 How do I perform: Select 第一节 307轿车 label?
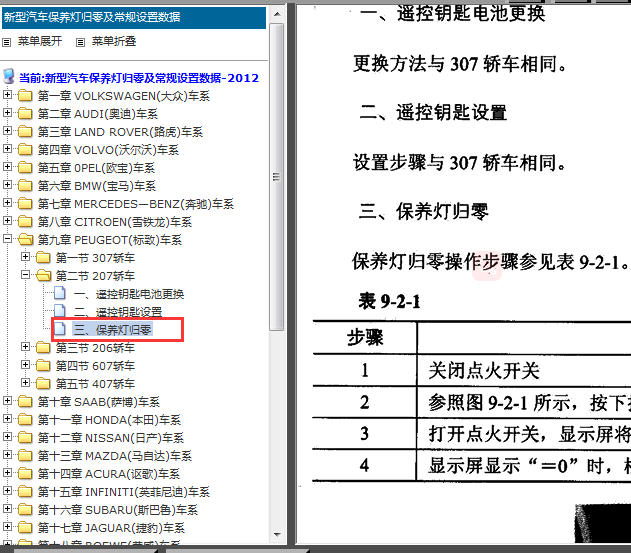click(x=95, y=258)
